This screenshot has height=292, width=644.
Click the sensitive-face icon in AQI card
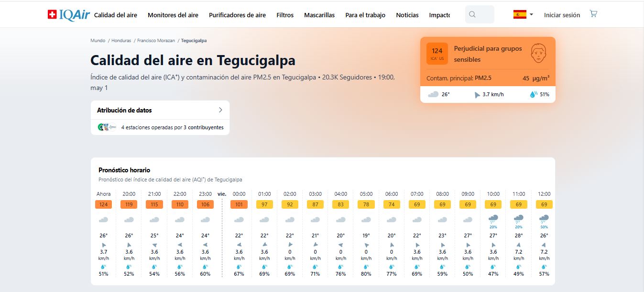click(x=539, y=53)
